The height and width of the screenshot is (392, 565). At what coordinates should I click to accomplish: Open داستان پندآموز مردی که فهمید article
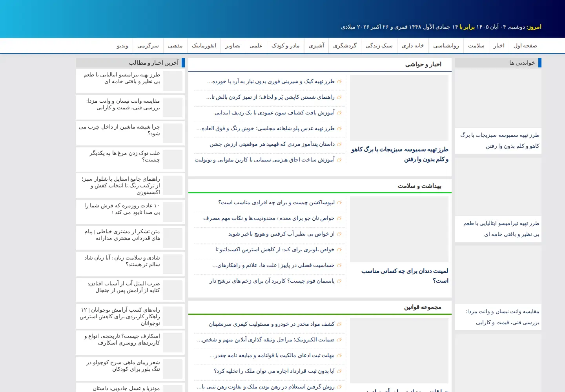tap(272, 144)
